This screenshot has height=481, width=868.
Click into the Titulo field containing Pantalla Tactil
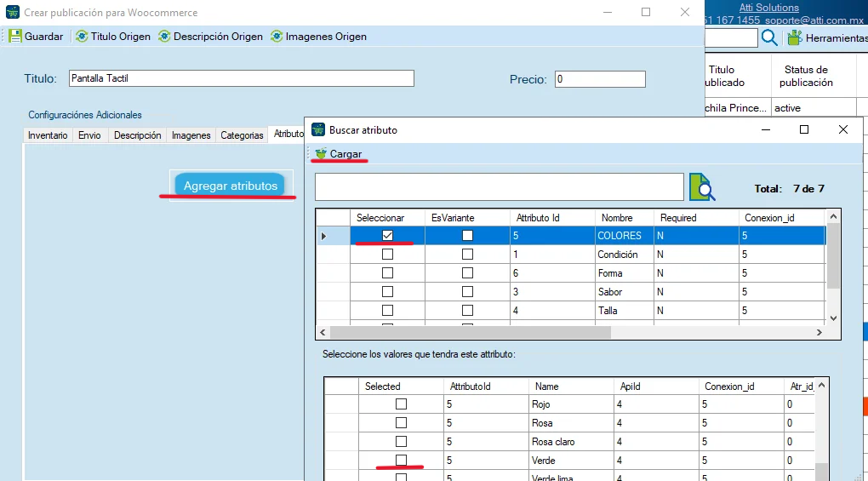[x=242, y=78]
